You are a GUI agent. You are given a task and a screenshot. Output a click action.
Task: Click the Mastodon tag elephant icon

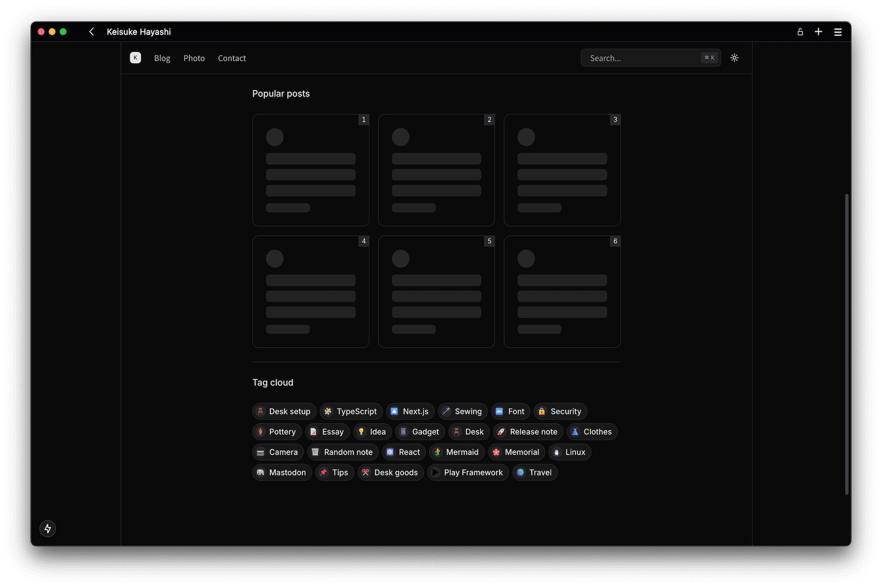(x=260, y=472)
